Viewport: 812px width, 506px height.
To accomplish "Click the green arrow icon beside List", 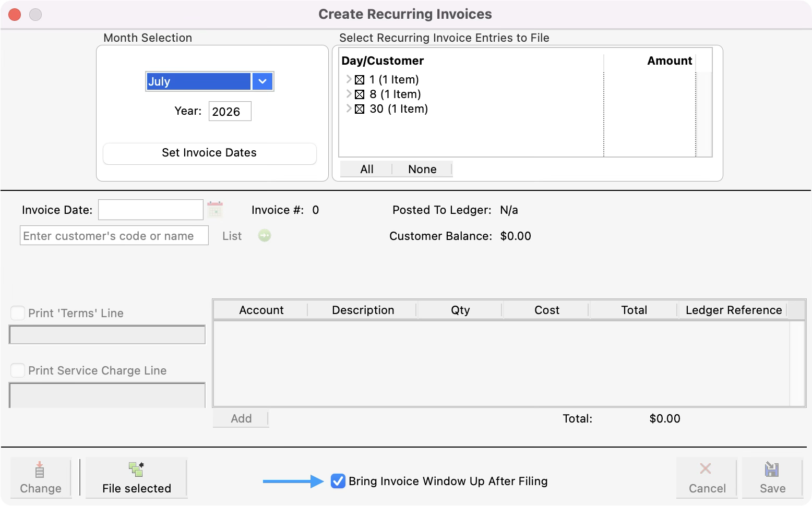I will pyautogui.click(x=265, y=236).
